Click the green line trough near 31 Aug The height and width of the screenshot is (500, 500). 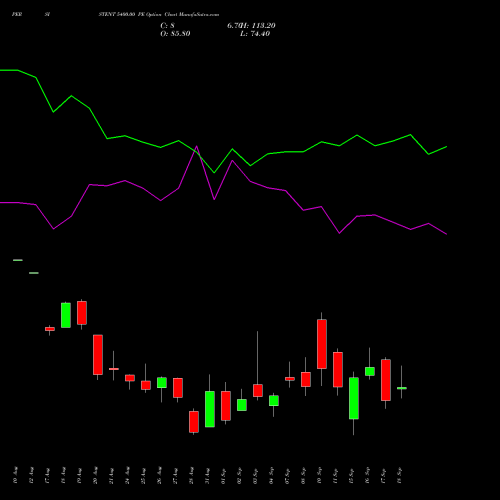click(x=214, y=172)
